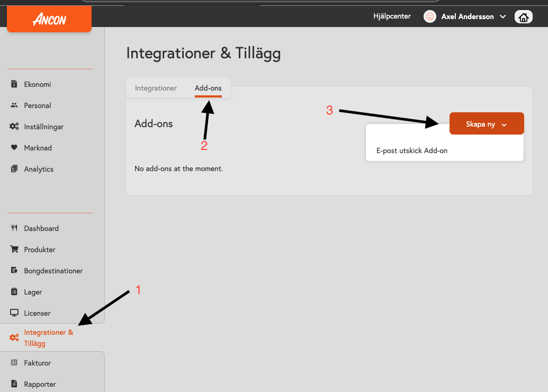Click the Licenser monitor icon
The width and height of the screenshot is (548, 392).
14,313
